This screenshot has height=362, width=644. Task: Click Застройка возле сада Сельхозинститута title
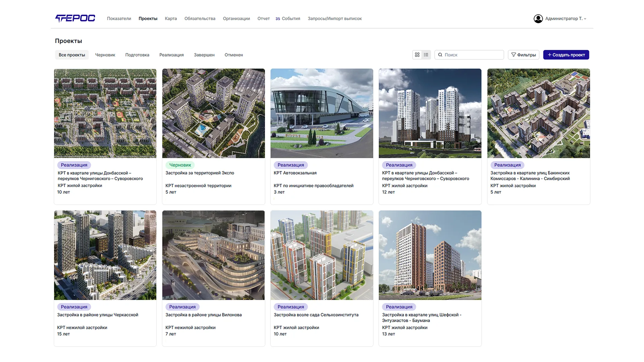pyautogui.click(x=316, y=315)
